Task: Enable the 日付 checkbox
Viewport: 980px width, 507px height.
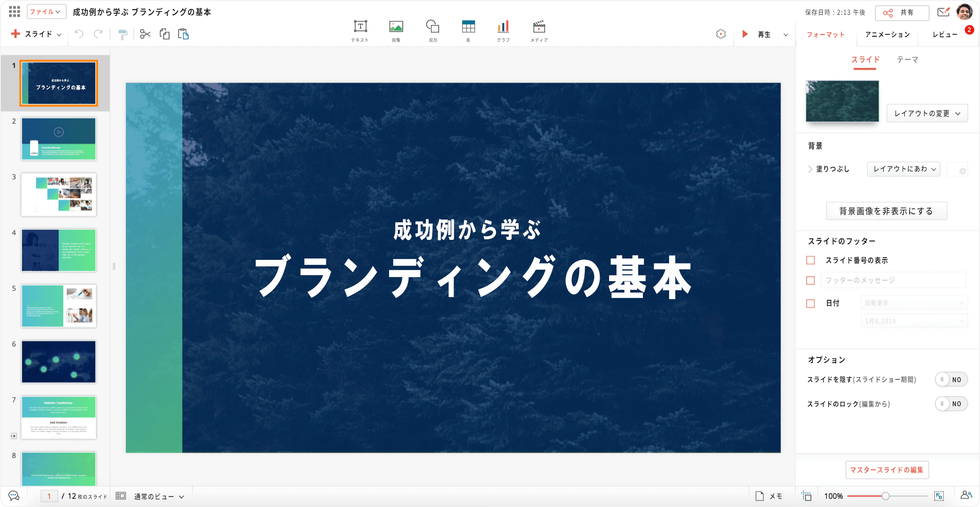Action: tap(810, 303)
